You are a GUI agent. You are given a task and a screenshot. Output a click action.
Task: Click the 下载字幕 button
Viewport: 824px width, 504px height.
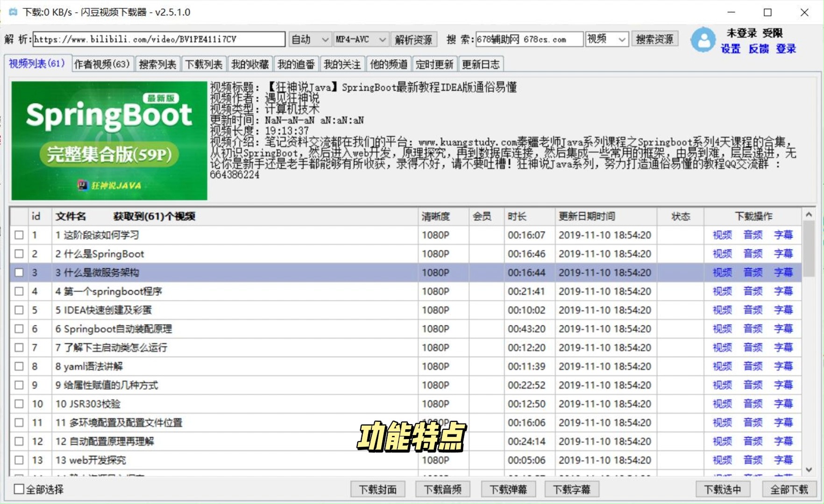pos(572,489)
